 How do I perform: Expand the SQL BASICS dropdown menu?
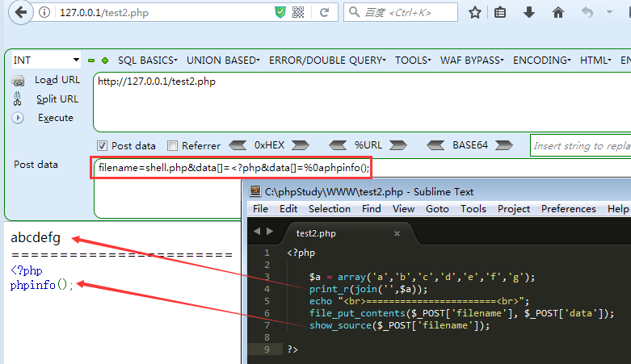click(x=149, y=61)
